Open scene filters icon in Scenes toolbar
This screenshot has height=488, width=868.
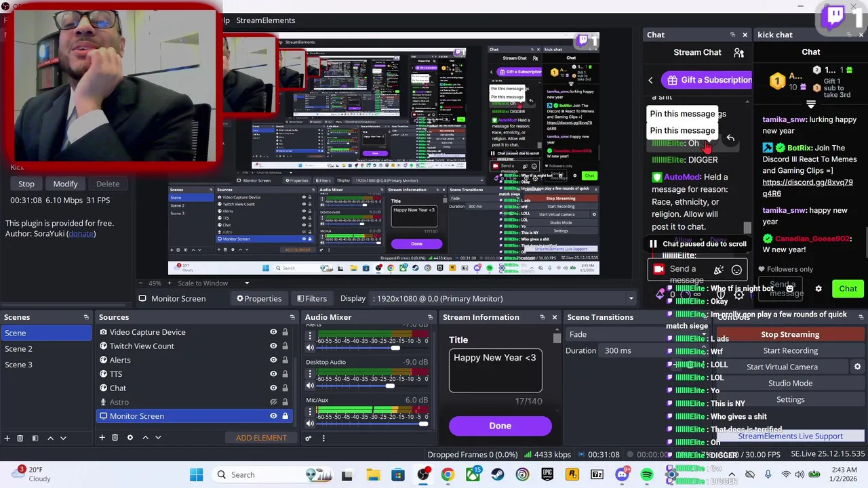[35, 438]
